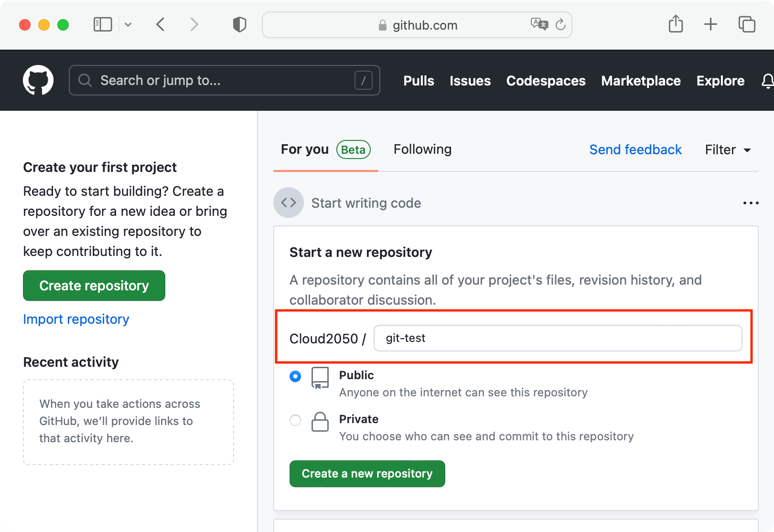
Task: Switch to the Following tab
Action: tap(422, 149)
